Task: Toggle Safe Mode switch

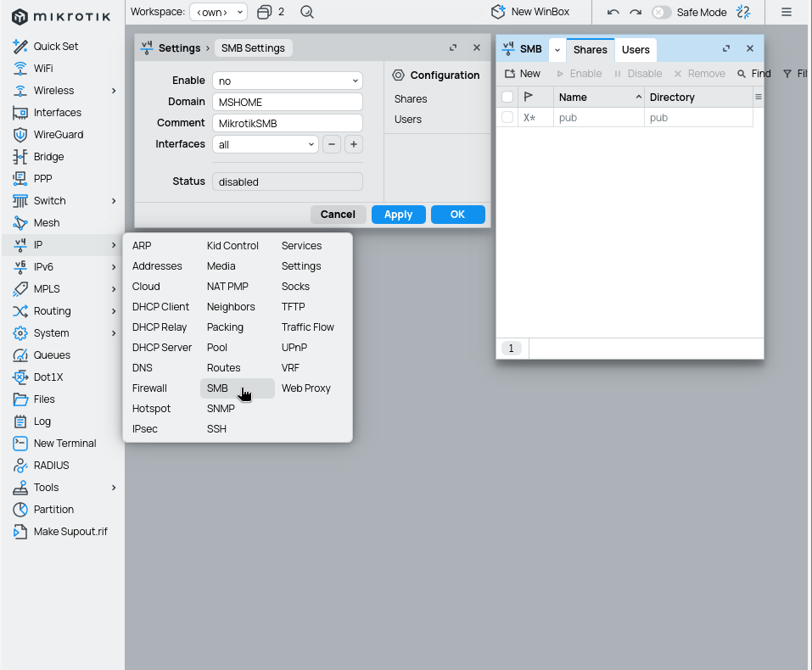Action: (661, 12)
